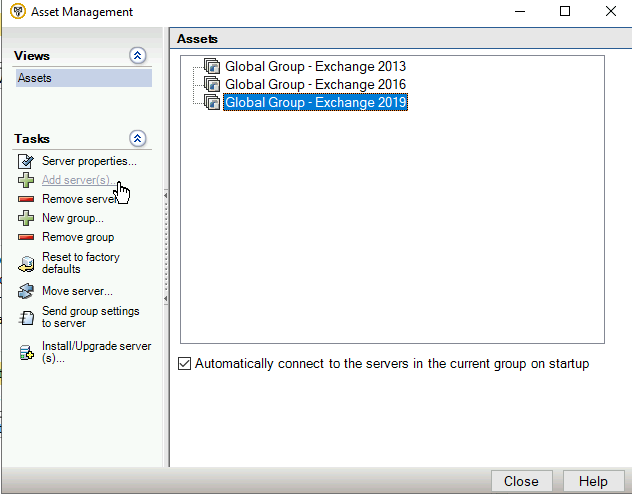Send group settings to server
Viewport: 632px width, 494px height.
tap(91, 317)
